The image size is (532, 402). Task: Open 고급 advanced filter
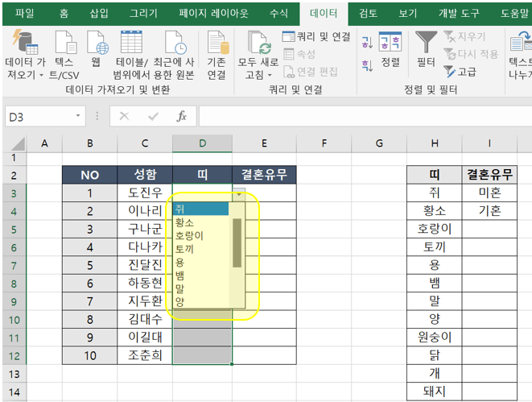pyautogui.click(x=460, y=72)
